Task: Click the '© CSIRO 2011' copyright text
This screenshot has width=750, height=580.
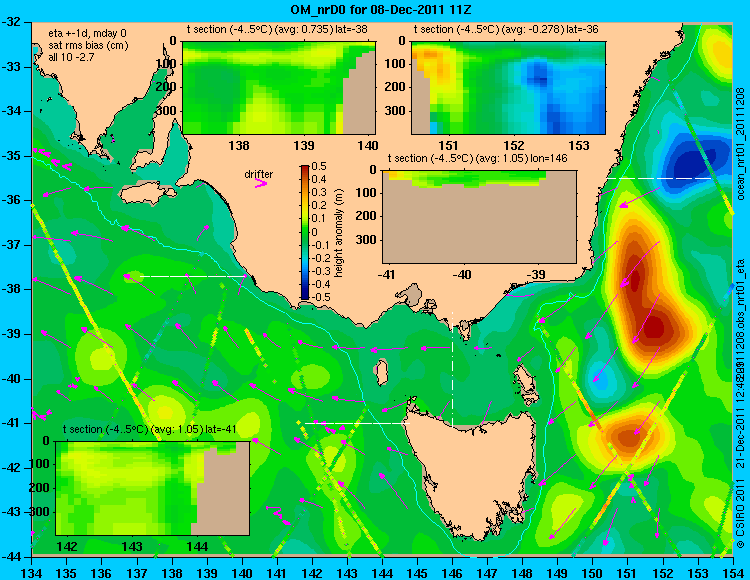Action: point(740,514)
